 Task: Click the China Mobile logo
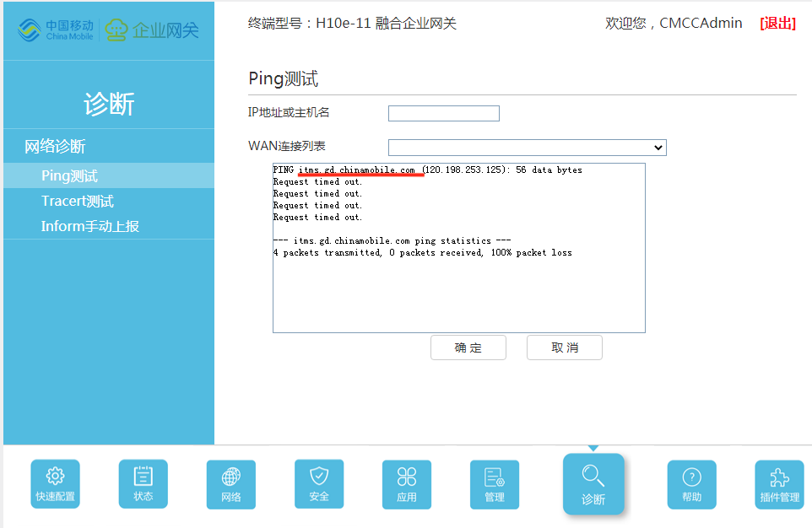tap(56, 30)
